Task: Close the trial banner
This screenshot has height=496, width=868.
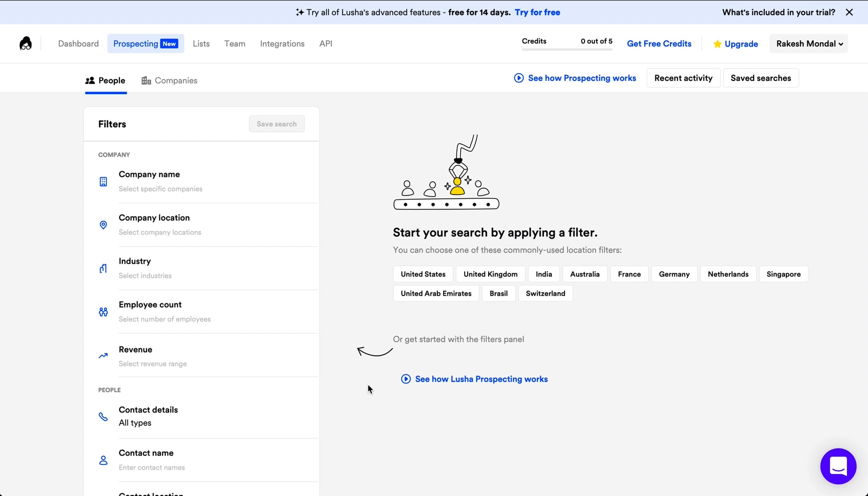Action: 849,12
